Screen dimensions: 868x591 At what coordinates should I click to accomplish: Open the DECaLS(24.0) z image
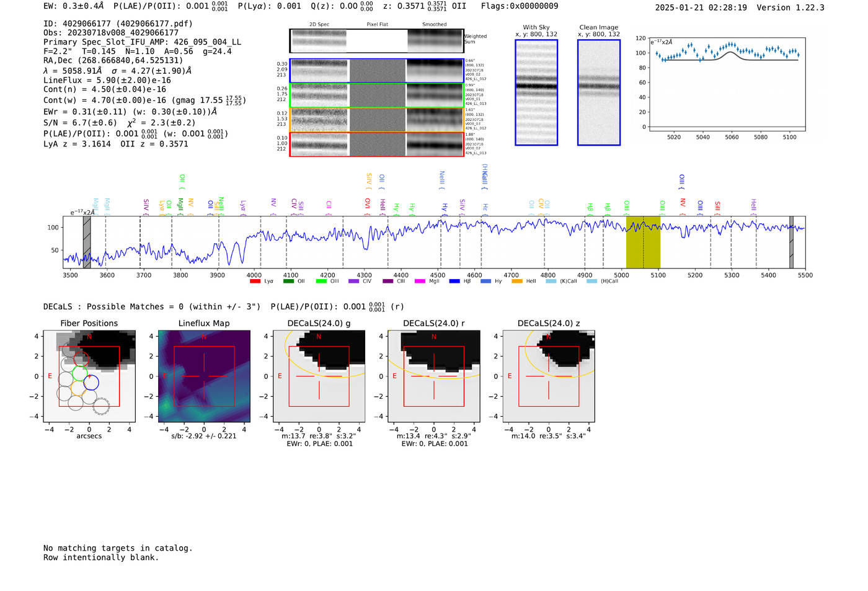click(x=549, y=376)
